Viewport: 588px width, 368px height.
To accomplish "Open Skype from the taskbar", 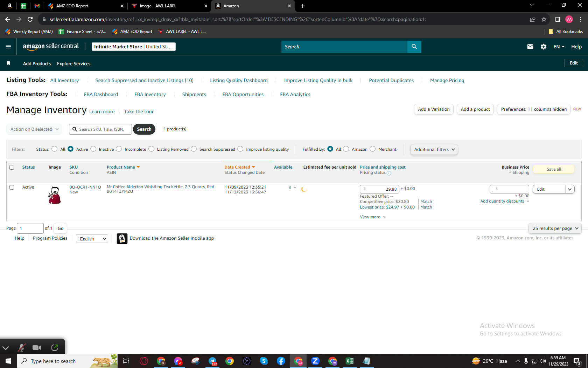I will (x=264, y=361).
